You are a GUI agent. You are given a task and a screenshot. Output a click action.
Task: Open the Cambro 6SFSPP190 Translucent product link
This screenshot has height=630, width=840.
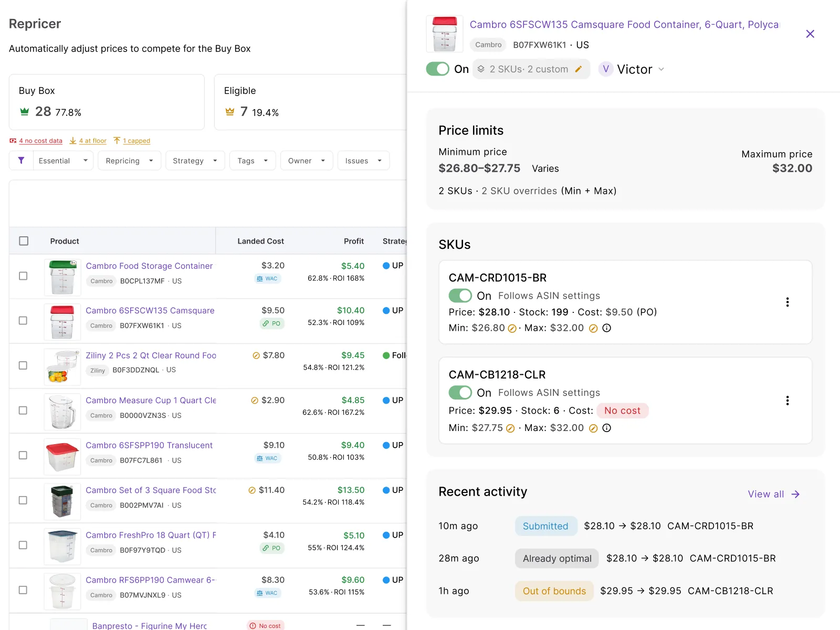[x=149, y=445]
